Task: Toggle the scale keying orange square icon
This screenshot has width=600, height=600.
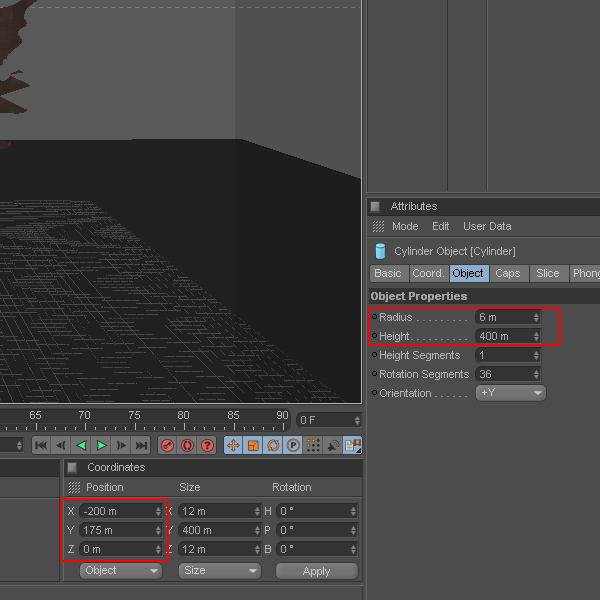Action: point(253,445)
